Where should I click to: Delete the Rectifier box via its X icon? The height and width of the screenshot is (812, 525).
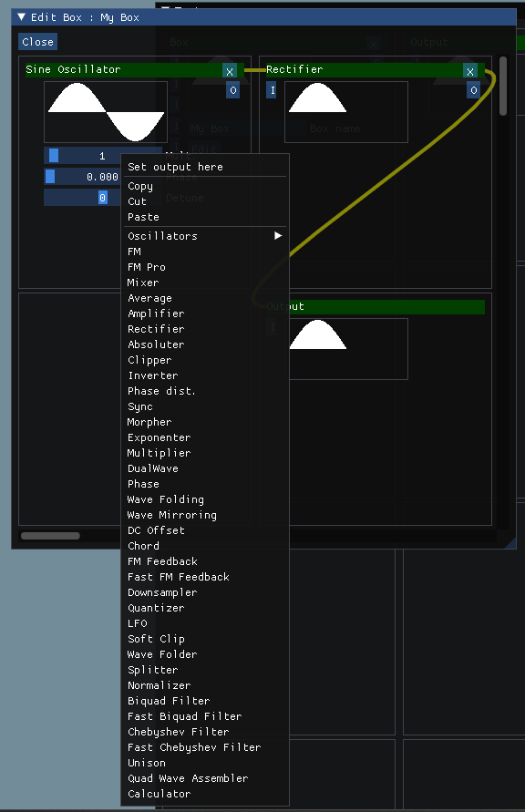470,71
